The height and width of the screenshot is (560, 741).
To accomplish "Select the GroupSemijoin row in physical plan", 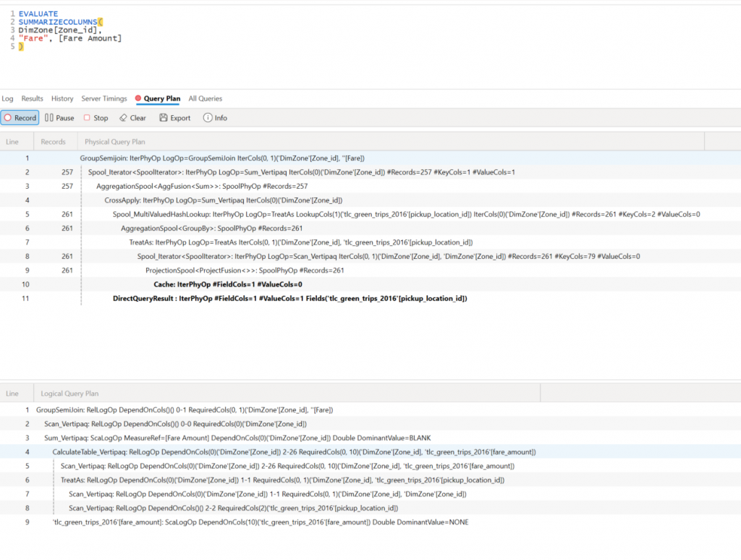I will pyautogui.click(x=221, y=158).
